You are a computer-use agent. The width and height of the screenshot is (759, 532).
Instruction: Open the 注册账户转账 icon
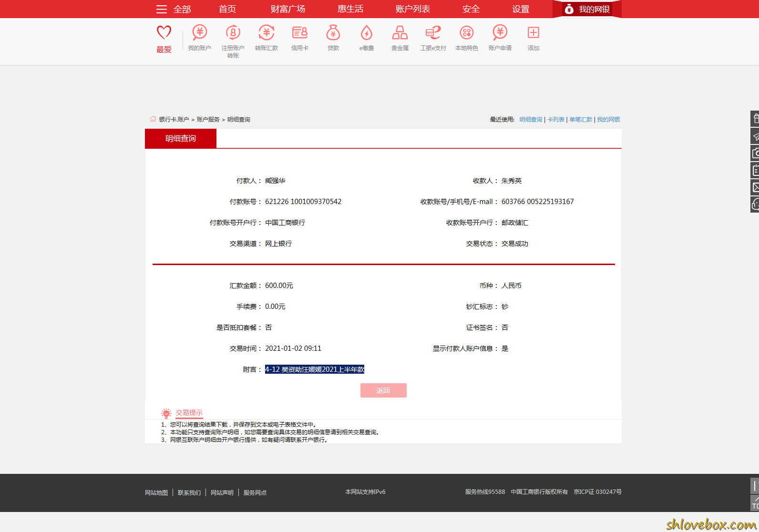pos(233,32)
